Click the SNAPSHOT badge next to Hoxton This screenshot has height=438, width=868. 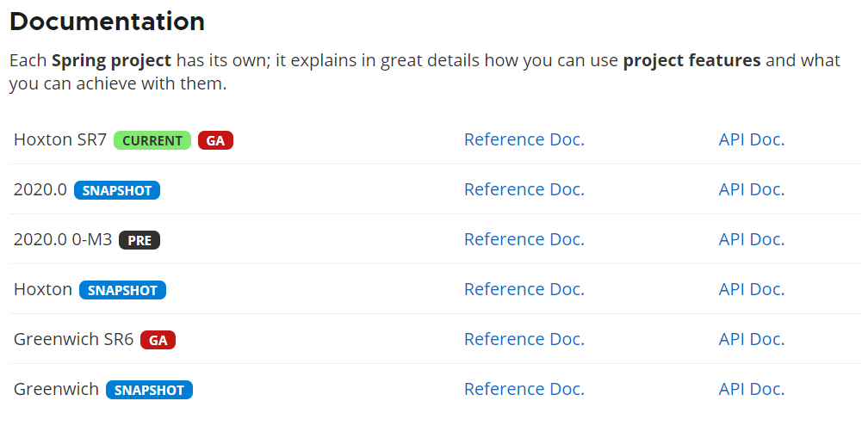(x=122, y=290)
